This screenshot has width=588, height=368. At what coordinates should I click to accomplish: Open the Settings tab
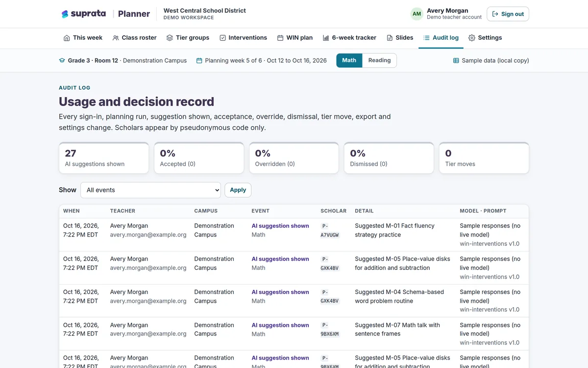pos(485,38)
